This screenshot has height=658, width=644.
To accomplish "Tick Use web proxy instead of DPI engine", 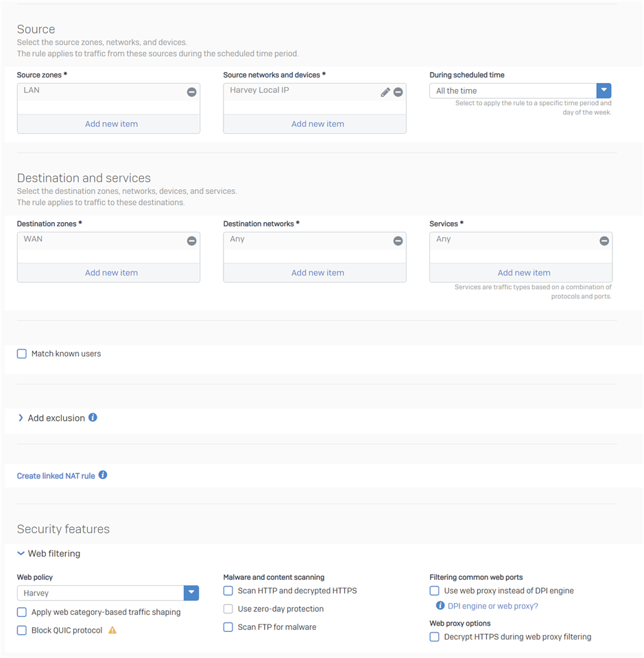I will click(435, 591).
